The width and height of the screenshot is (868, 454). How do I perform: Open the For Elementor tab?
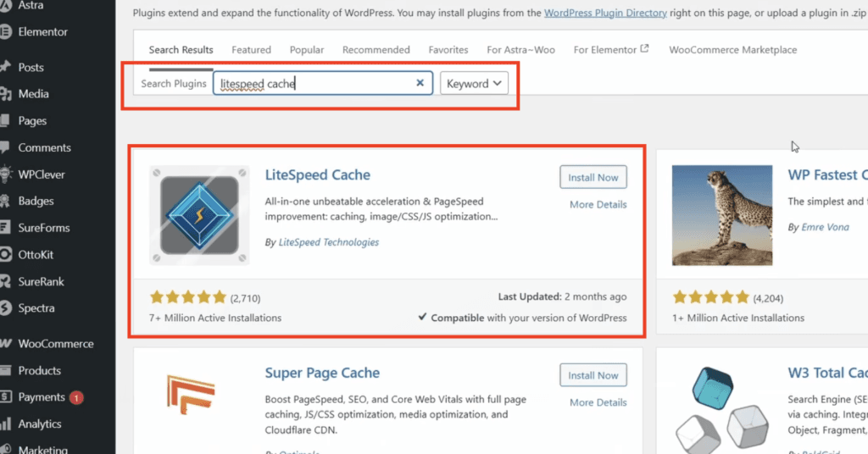coord(605,50)
